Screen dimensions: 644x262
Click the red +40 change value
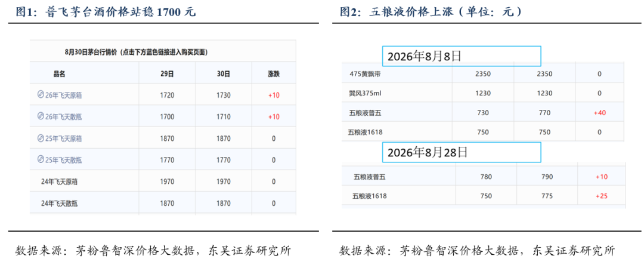[600, 113]
